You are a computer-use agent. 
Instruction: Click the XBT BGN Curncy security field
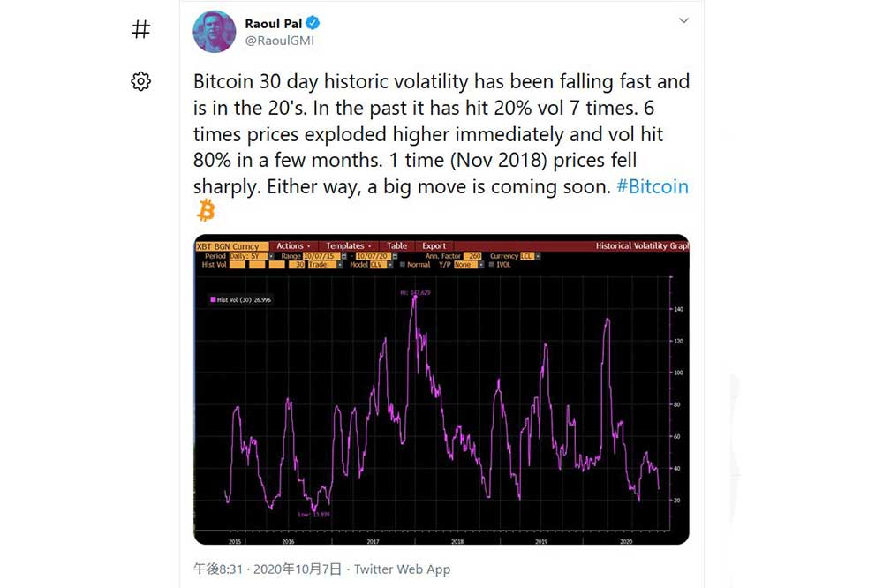230,246
